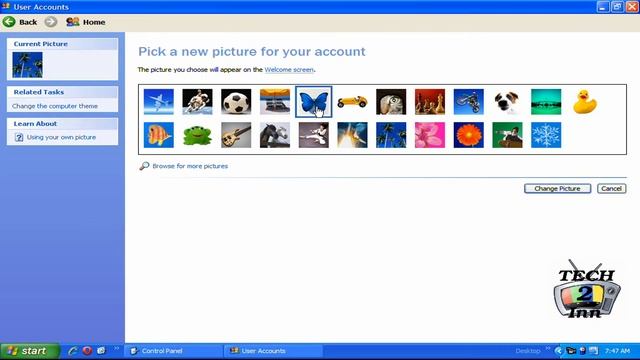Choose the yellow race car picture
The width and height of the screenshot is (640, 360).
pos(352,102)
